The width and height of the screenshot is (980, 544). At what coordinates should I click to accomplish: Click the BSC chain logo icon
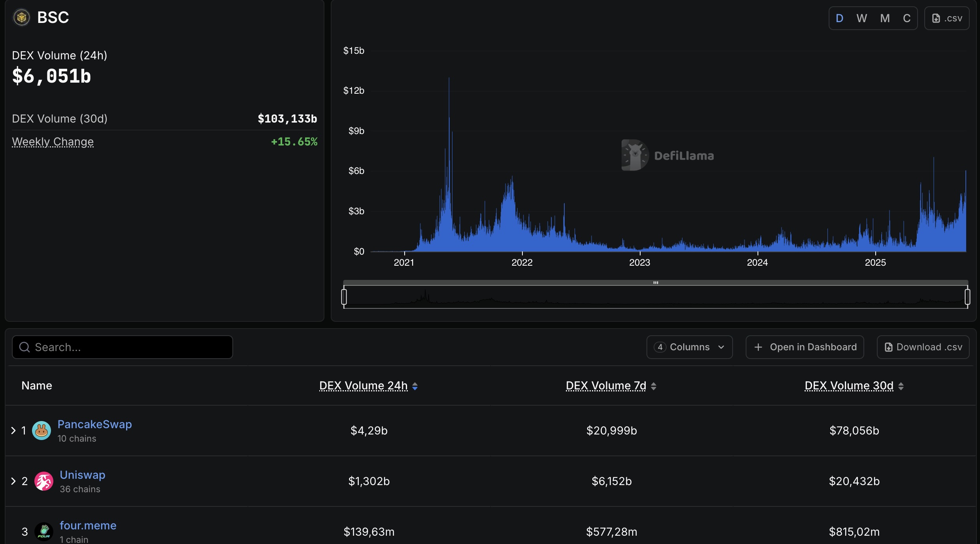(x=21, y=17)
